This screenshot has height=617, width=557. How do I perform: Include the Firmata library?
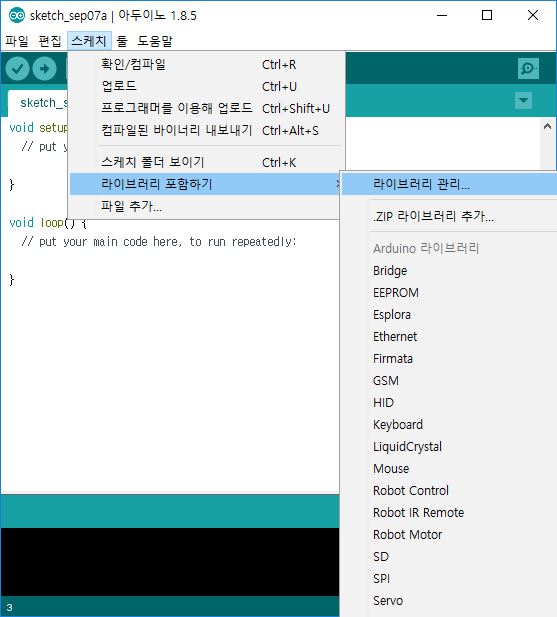[x=449, y=359]
